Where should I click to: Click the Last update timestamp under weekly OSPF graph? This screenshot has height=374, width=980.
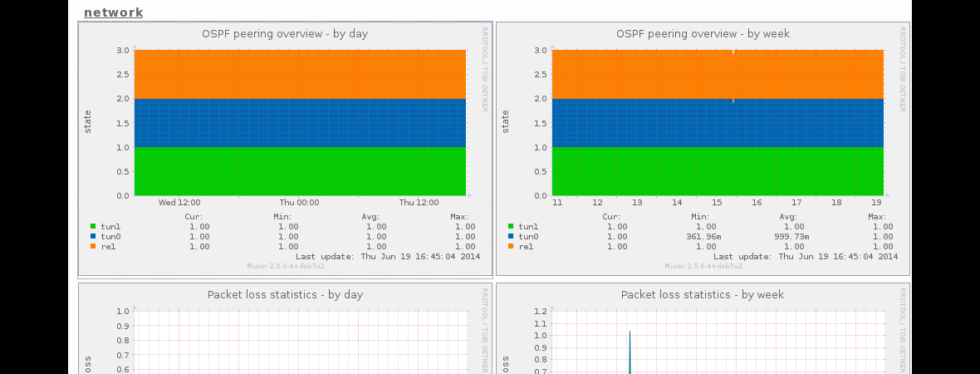click(805, 257)
